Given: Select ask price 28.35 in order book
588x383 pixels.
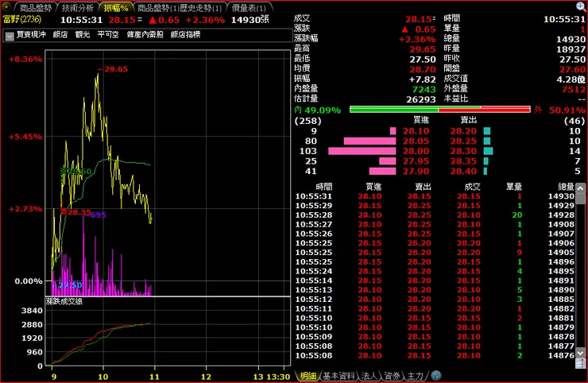Looking at the screenshot, I should (x=463, y=161).
